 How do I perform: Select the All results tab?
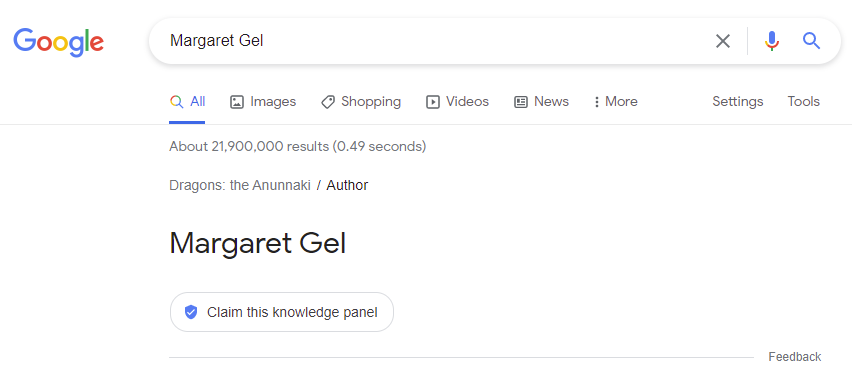[187, 102]
